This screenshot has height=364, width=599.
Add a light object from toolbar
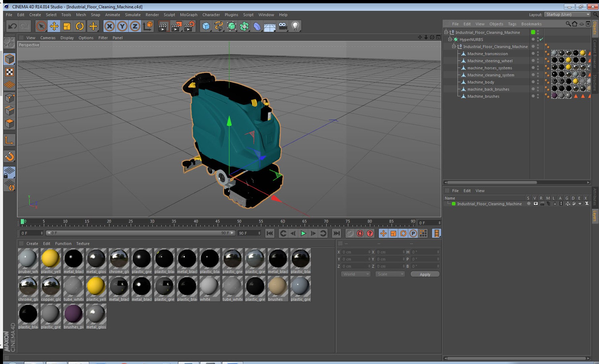pos(295,26)
